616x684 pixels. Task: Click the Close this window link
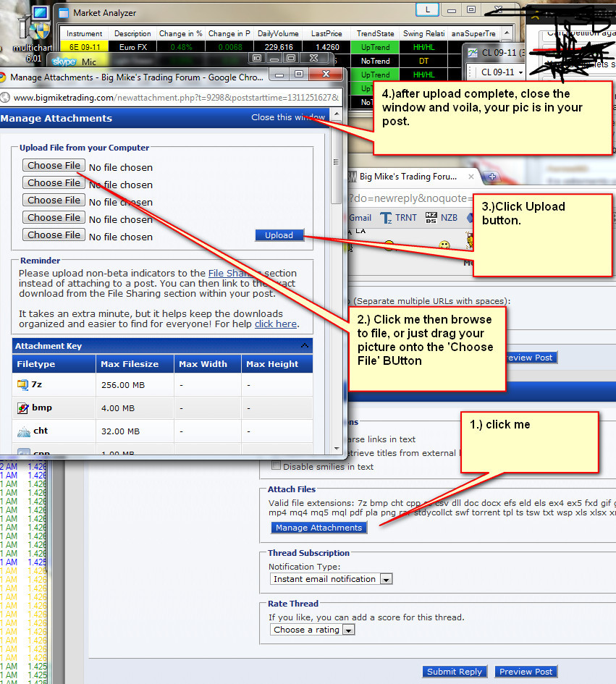288,117
